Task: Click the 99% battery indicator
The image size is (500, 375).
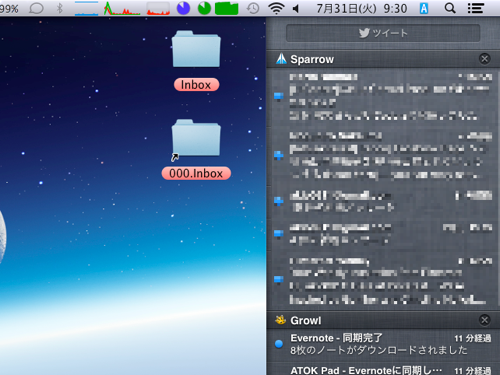Action: click(x=9, y=8)
